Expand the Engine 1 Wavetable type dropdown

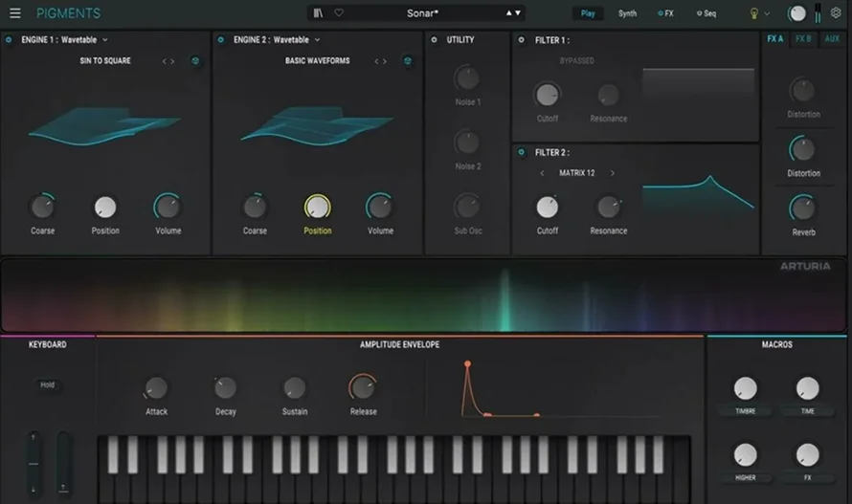coord(105,40)
